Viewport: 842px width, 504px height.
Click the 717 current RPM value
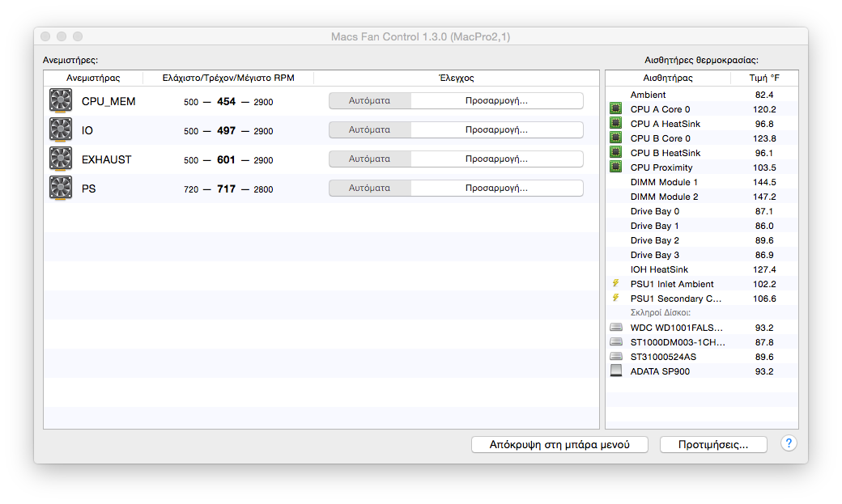(226, 189)
